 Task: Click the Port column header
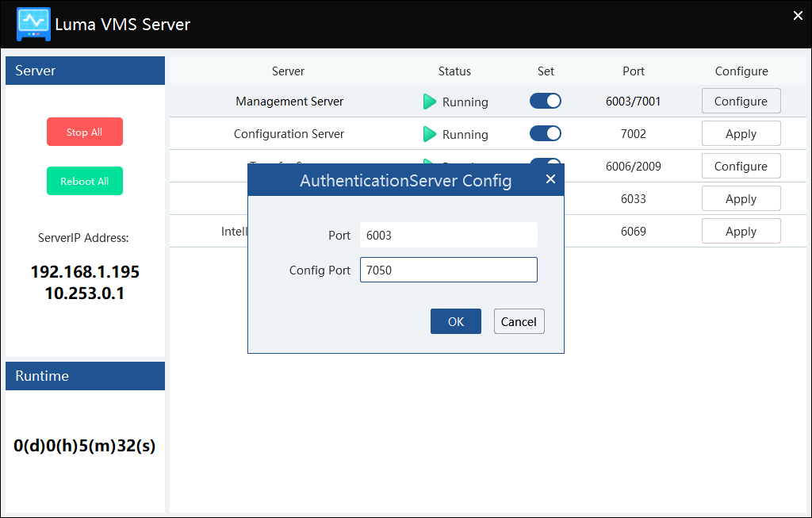tap(634, 71)
